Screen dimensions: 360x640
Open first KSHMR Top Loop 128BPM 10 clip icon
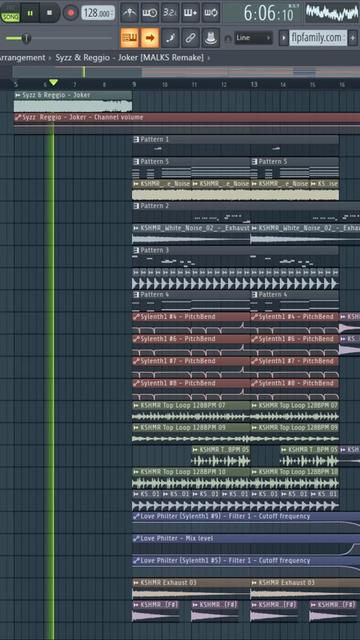click(136, 472)
